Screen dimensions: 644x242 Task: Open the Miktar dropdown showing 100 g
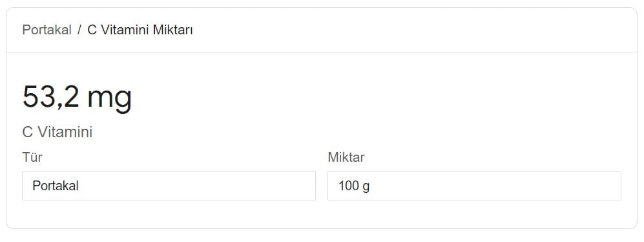pos(474,186)
